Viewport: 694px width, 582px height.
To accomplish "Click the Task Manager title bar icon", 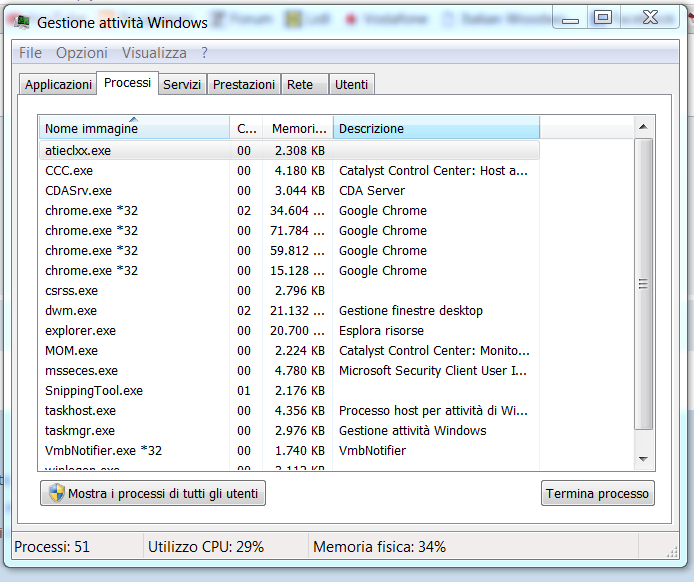I will click(19, 22).
